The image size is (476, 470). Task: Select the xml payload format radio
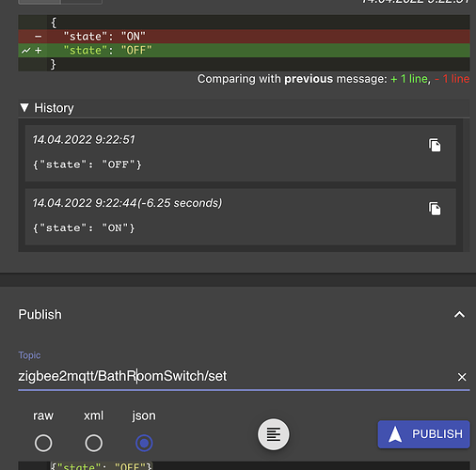94,443
